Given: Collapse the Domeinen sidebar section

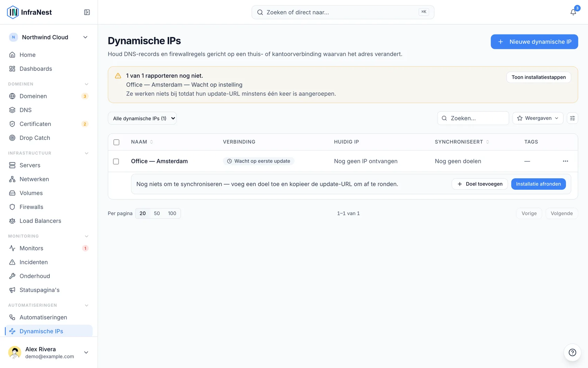Looking at the screenshot, I should pos(87,84).
